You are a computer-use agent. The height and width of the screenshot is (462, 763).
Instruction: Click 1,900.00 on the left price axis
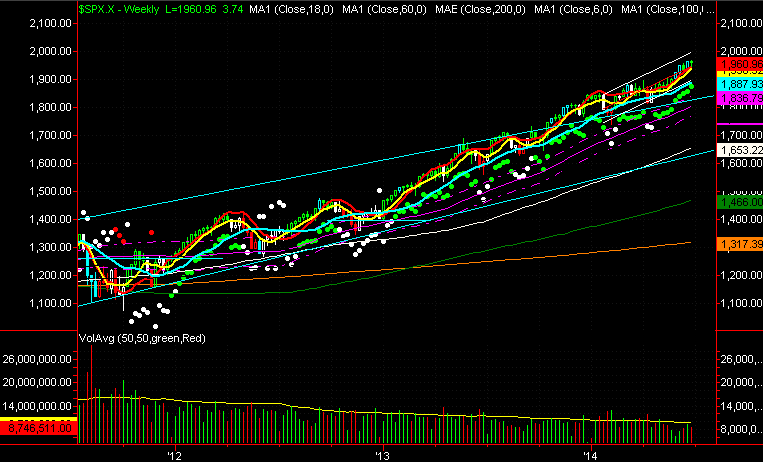pos(51,79)
